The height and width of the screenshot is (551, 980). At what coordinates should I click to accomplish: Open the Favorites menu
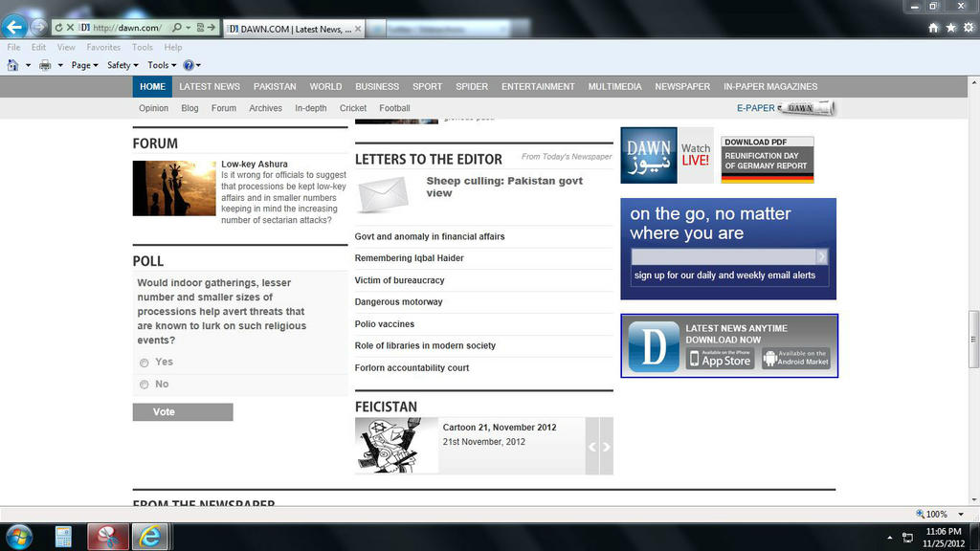tap(103, 48)
